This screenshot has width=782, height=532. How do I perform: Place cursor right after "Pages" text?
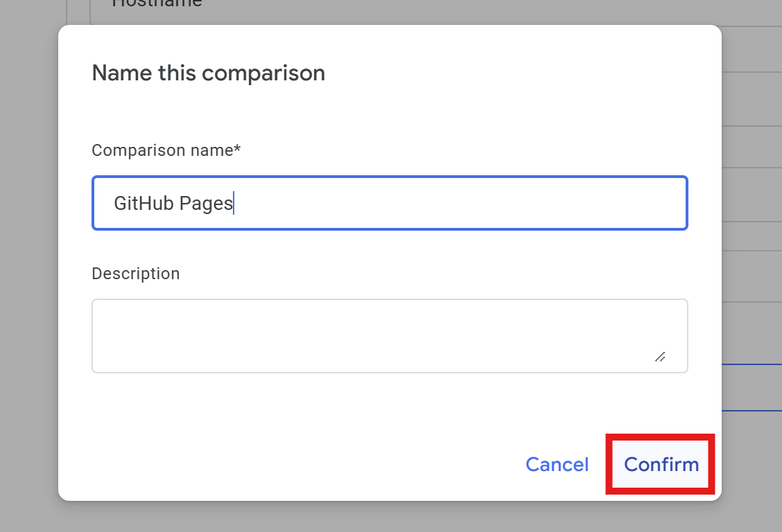click(234, 204)
